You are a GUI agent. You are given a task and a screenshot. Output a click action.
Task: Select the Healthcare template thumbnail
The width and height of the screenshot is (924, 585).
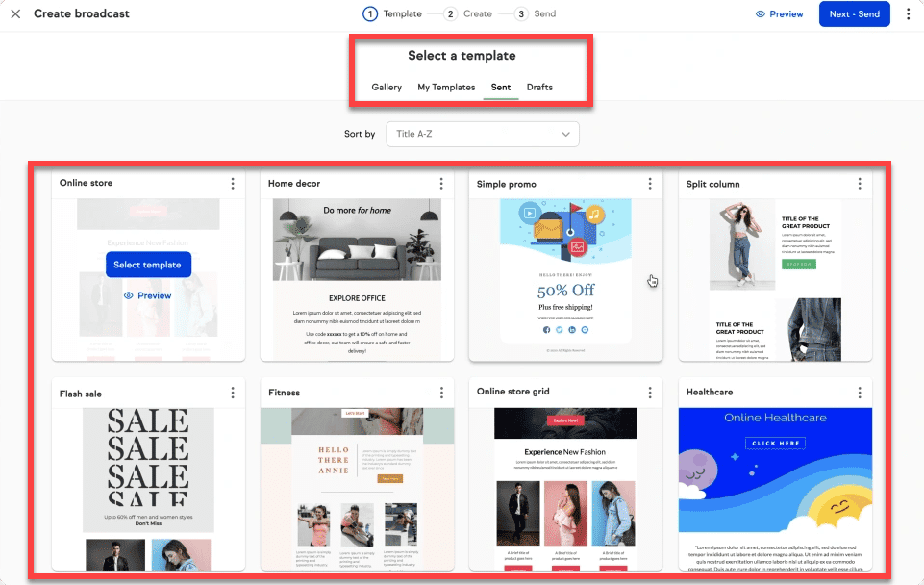click(776, 489)
